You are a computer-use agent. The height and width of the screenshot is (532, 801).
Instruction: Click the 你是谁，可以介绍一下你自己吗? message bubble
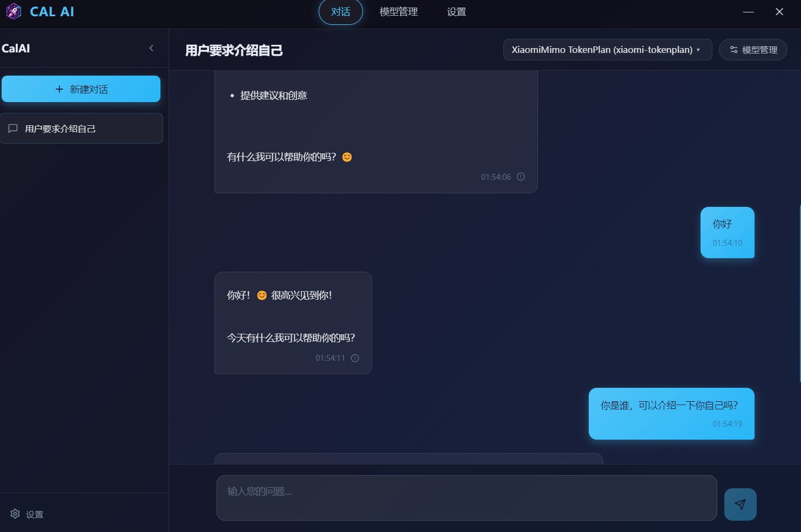click(x=671, y=414)
